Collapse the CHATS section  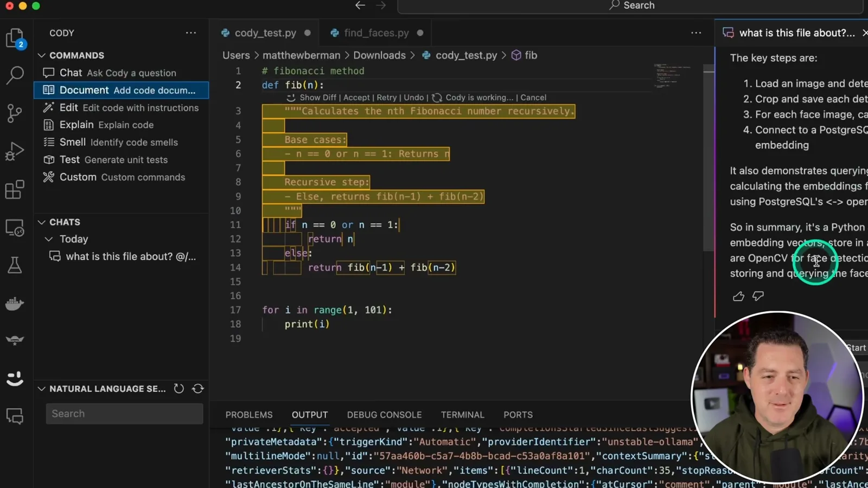pyautogui.click(x=42, y=222)
